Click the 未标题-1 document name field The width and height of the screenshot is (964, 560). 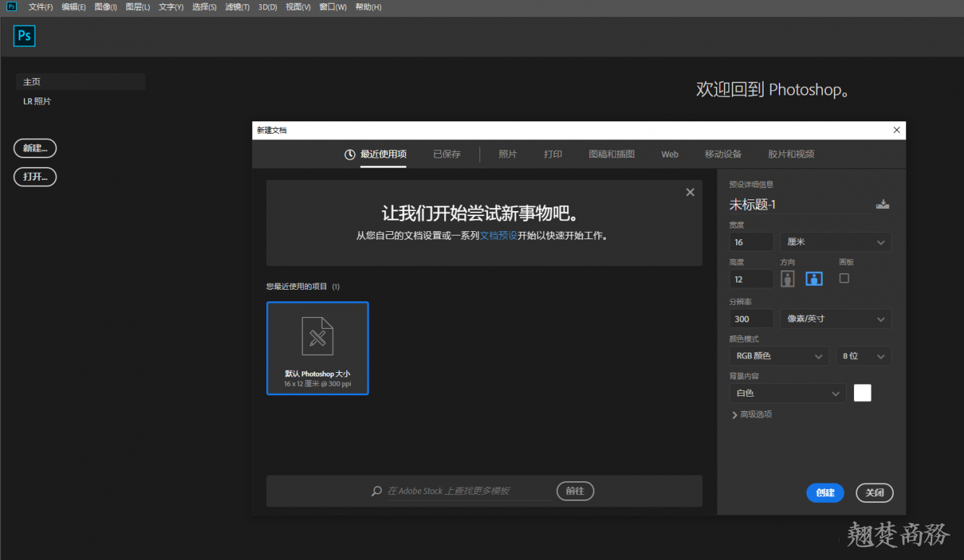tap(799, 204)
